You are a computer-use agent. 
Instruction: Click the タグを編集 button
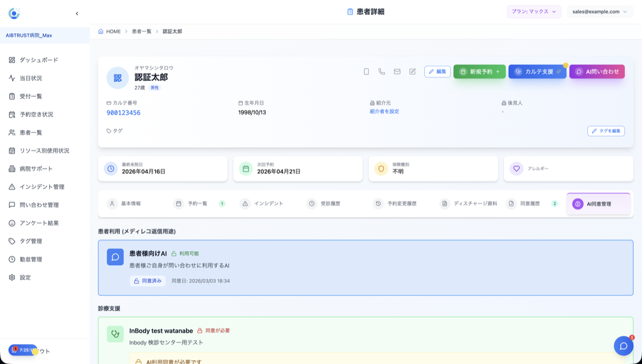coord(606,131)
